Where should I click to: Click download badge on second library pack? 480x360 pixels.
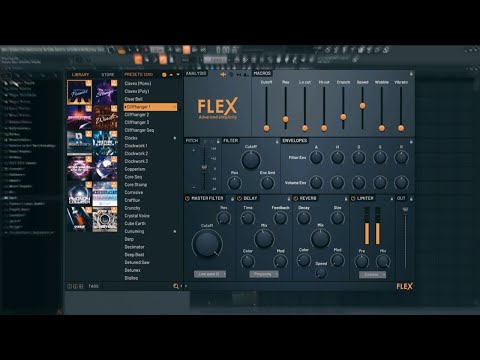click(x=114, y=83)
